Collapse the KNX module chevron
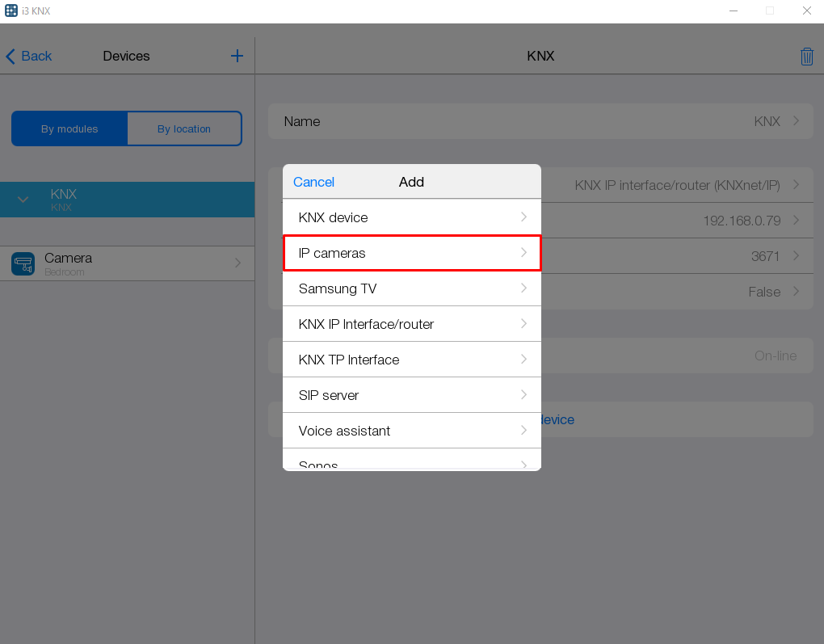The image size is (824, 644). [x=23, y=200]
